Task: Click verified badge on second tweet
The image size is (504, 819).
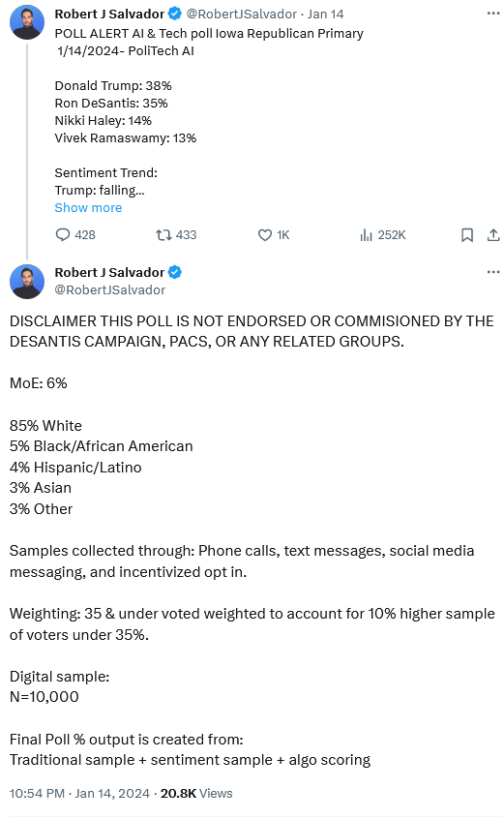Action: (174, 272)
